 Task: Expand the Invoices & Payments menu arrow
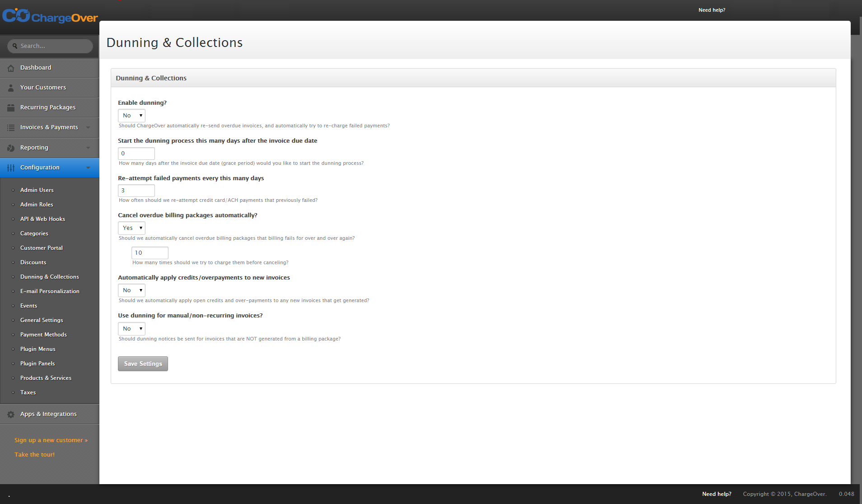click(x=88, y=127)
